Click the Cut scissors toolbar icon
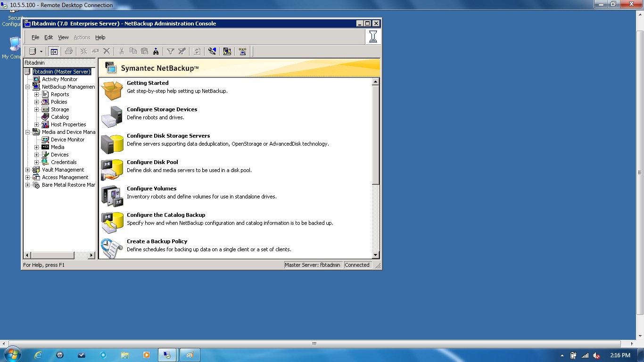 121,51
